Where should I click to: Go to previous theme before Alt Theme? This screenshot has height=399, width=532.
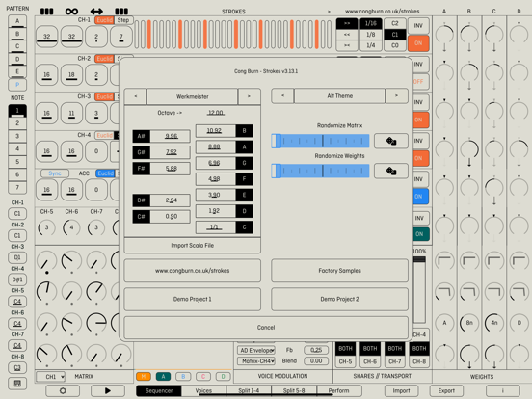282,96
